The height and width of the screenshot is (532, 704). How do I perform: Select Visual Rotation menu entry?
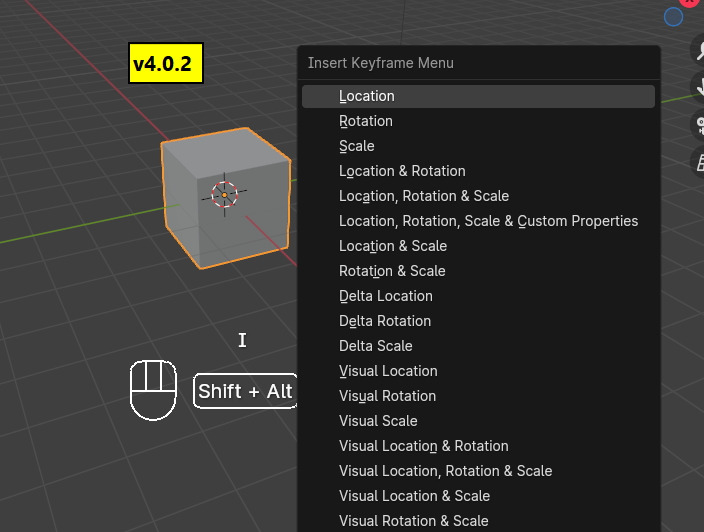[478, 396]
